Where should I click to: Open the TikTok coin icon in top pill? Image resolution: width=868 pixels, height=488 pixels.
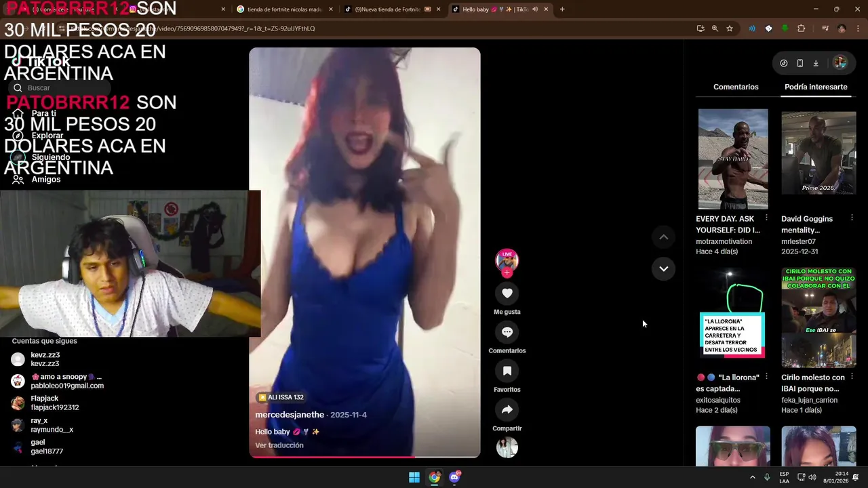(x=784, y=63)
